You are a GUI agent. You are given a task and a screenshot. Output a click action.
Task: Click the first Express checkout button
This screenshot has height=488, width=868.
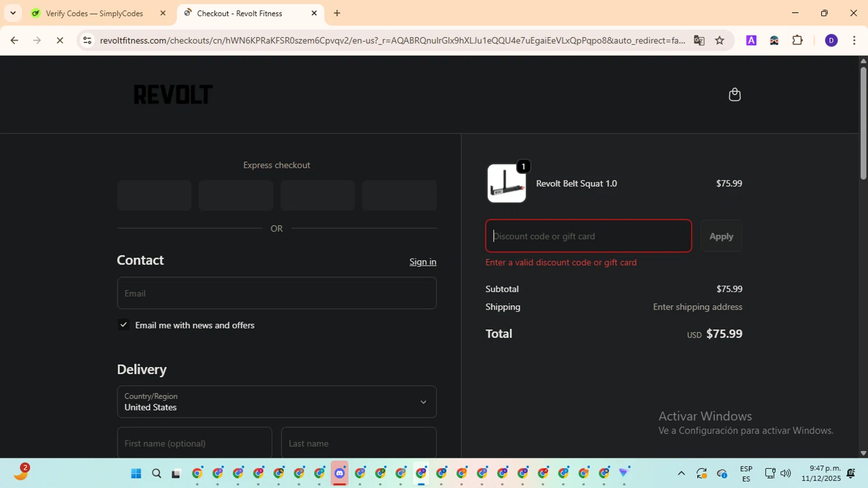(x=155, y=195)
